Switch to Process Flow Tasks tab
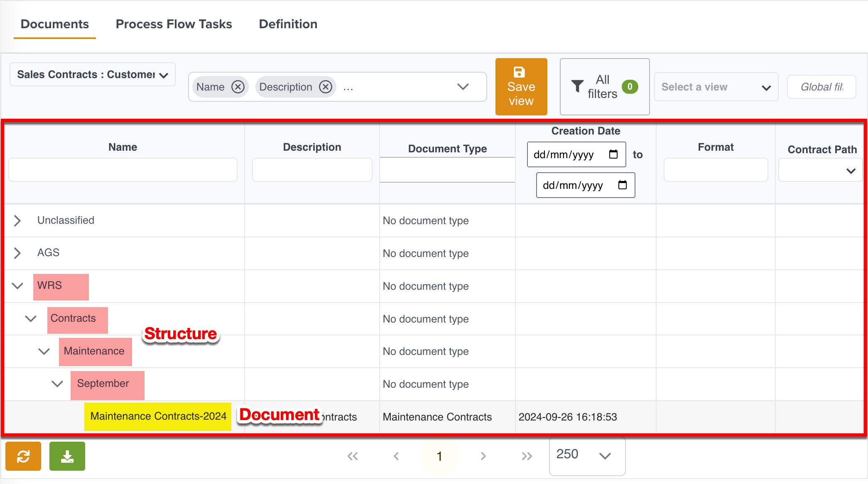Image resolution: width=868 pixels, height=484 pixels. click(174, 24)
